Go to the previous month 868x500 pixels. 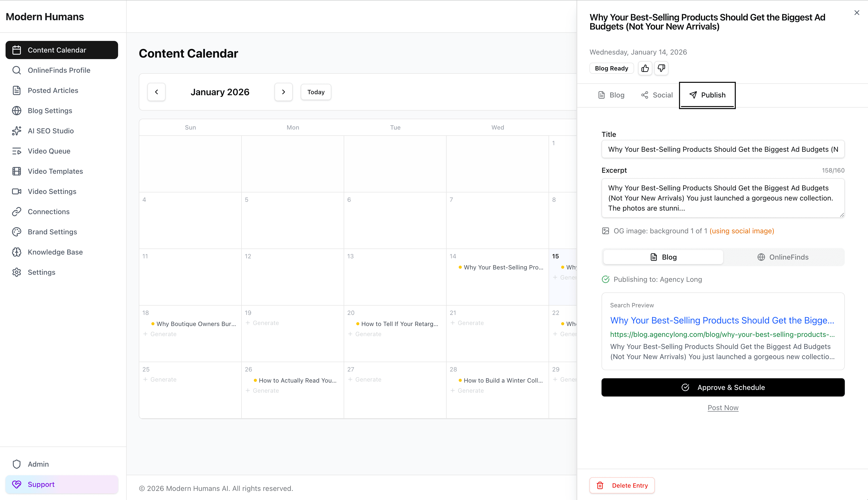[156, 92]
